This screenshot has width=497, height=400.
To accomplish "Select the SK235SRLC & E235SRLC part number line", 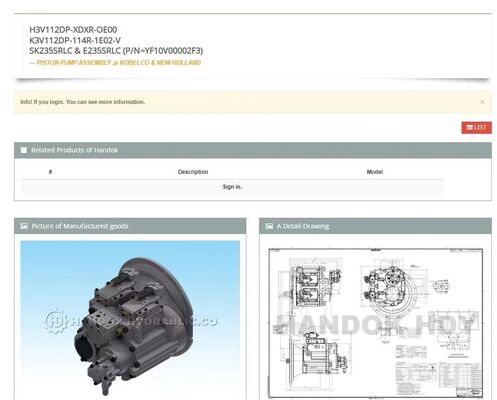I will (116, 51).
